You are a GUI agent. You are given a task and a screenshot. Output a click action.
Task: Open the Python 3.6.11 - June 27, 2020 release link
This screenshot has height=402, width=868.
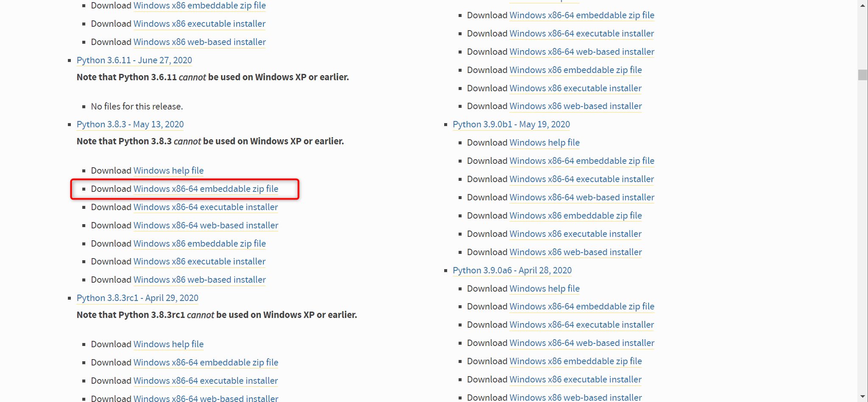134,60
